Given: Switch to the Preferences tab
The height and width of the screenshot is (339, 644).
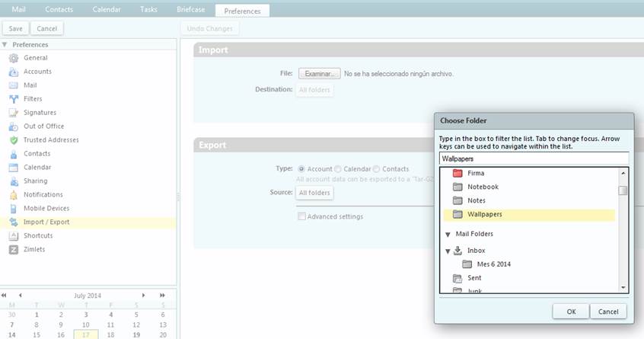Looking at the screenshot, I should 242,11.
